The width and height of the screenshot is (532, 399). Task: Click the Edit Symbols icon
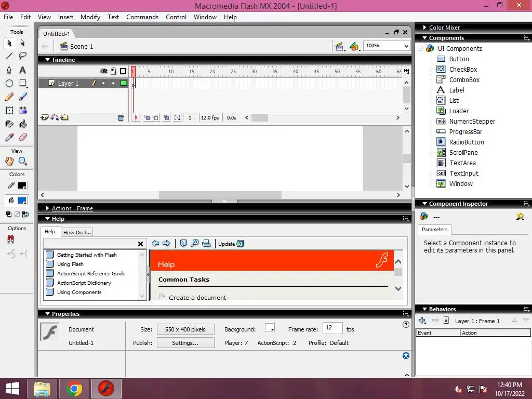(x=354, y=46)
